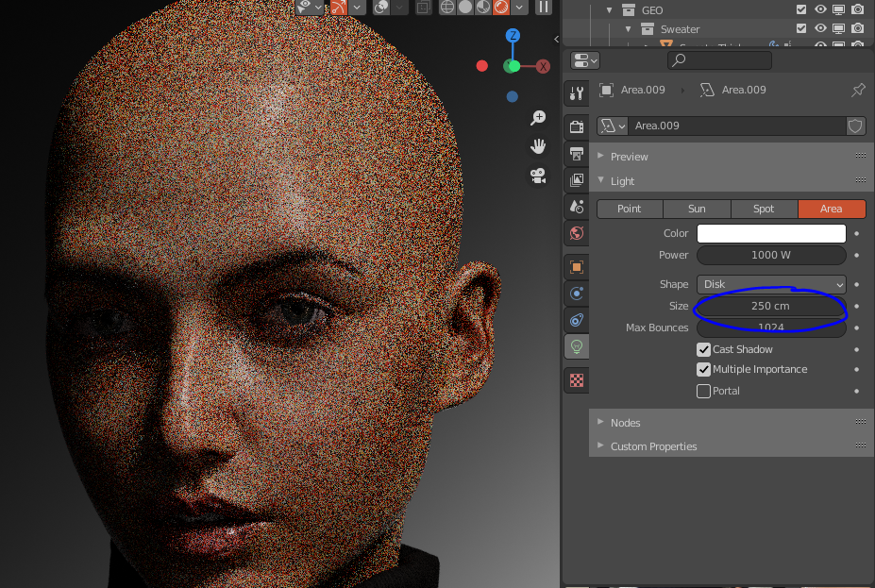
Task: Enable the Portal checkbox
Action: pos(703,391)
